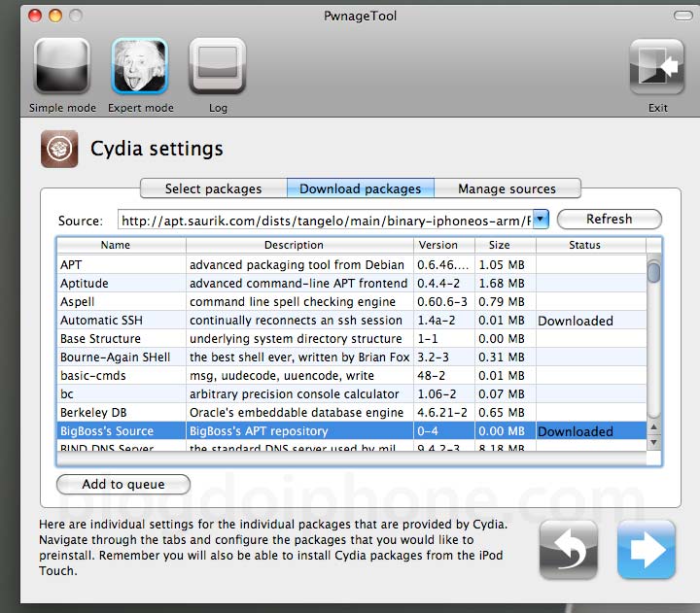700x613 pixels.
Task: Click size 0.07 MB cell
Action: [502, 394]
